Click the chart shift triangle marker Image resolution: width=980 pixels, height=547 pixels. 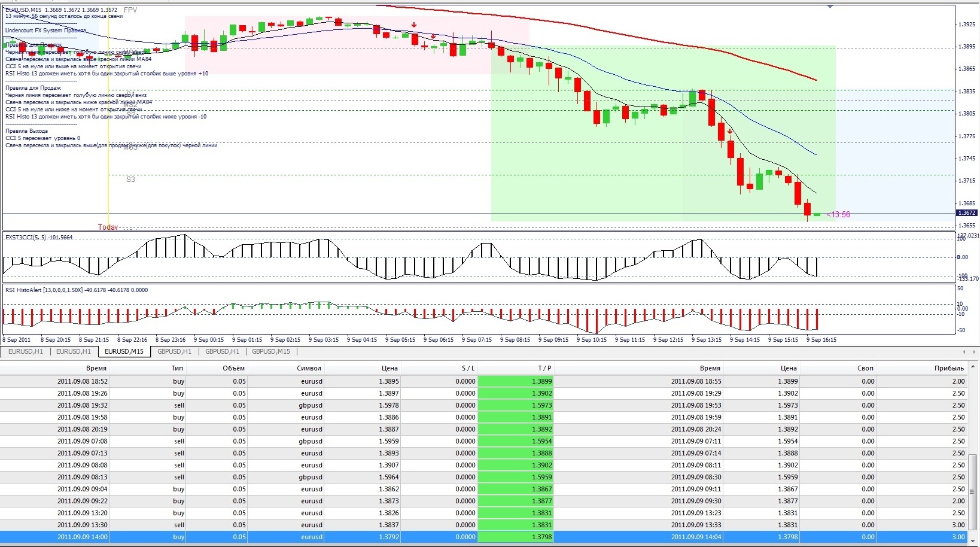[x=830, y=7]
